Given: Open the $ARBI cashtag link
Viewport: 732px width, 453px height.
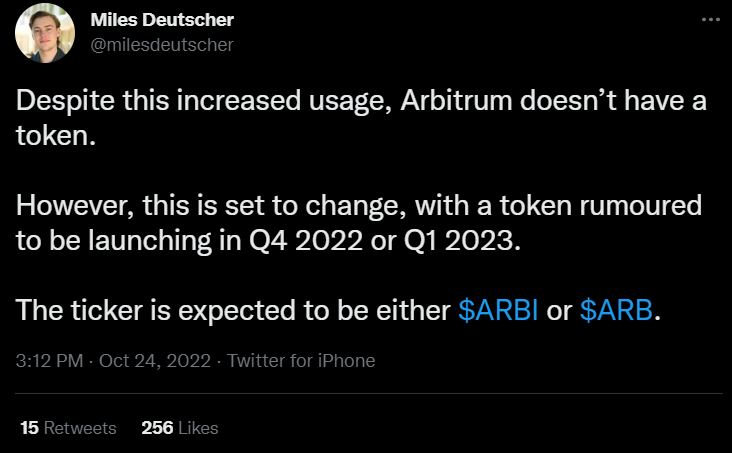Looking at the screenshot, I should pyautogui.click(x=498, y=311).
